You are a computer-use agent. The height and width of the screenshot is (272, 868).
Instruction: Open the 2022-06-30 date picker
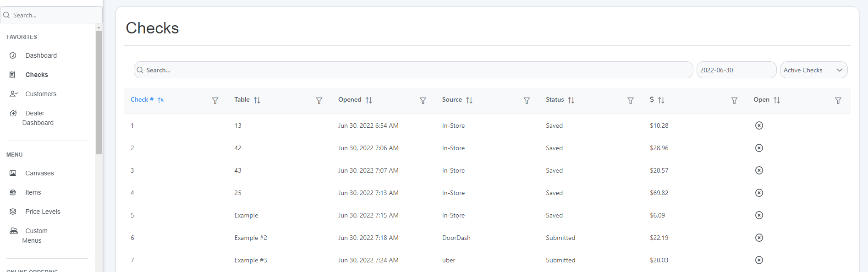(x=736, y=70)
